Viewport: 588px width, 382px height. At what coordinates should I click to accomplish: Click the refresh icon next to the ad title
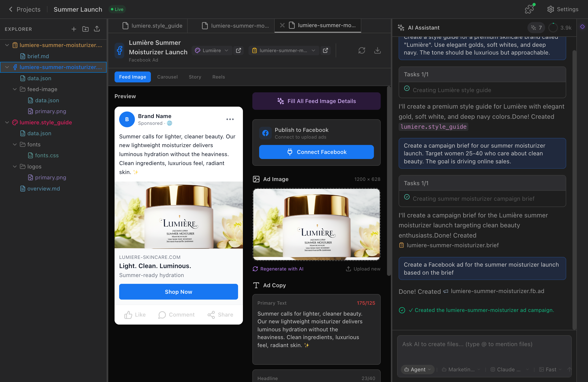[362, 50]
